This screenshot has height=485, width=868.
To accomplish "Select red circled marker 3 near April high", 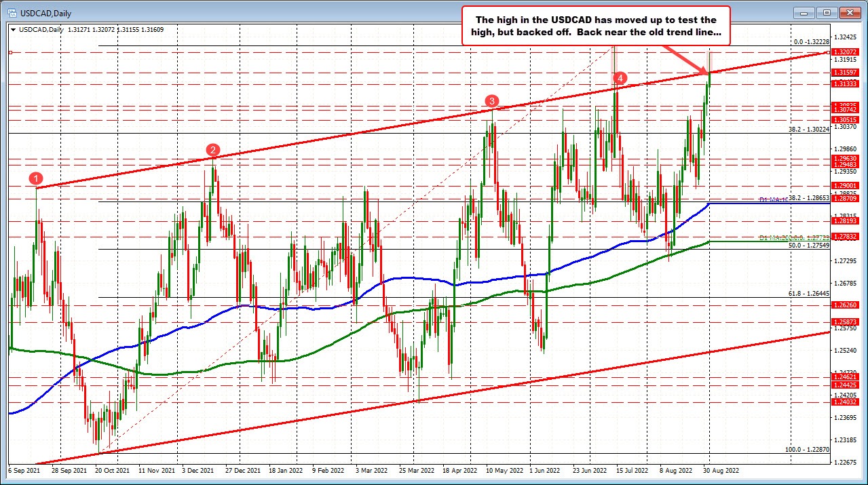I will (492, 100).
